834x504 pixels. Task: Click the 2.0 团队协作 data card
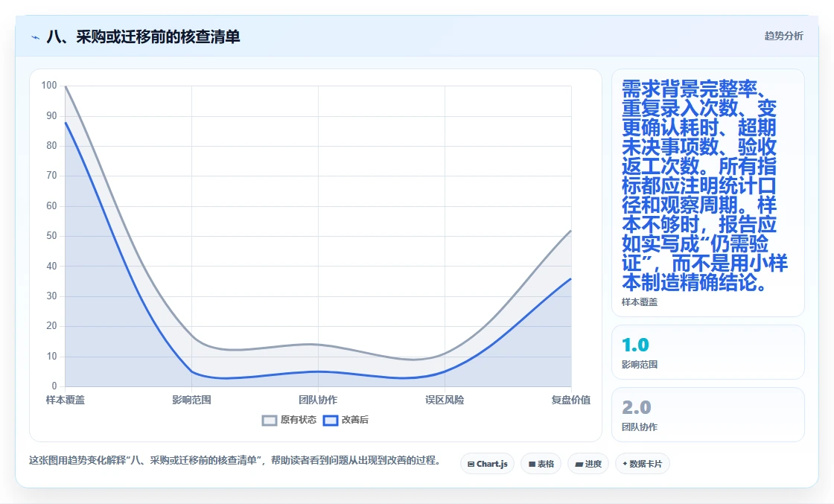pyautogui.click(x=708, y=415)
